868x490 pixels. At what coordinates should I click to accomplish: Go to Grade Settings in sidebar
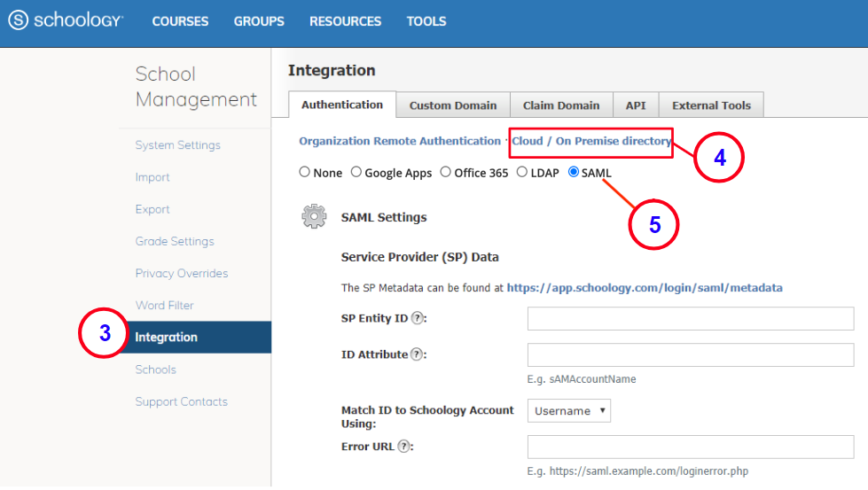coord(175,241)
